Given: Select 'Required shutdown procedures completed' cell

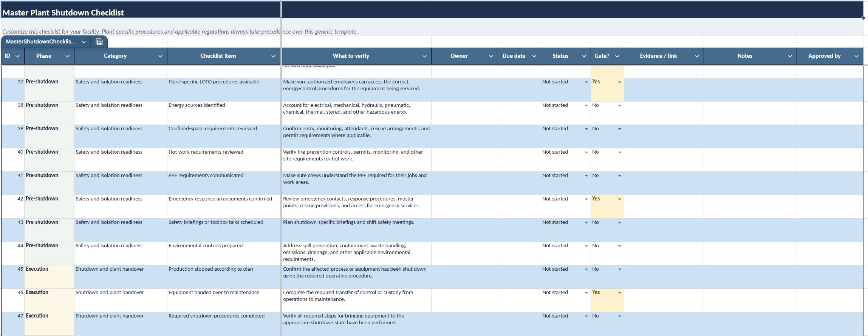Looking at the screenshot, I should pyautogui.click(x=224, y=324).
